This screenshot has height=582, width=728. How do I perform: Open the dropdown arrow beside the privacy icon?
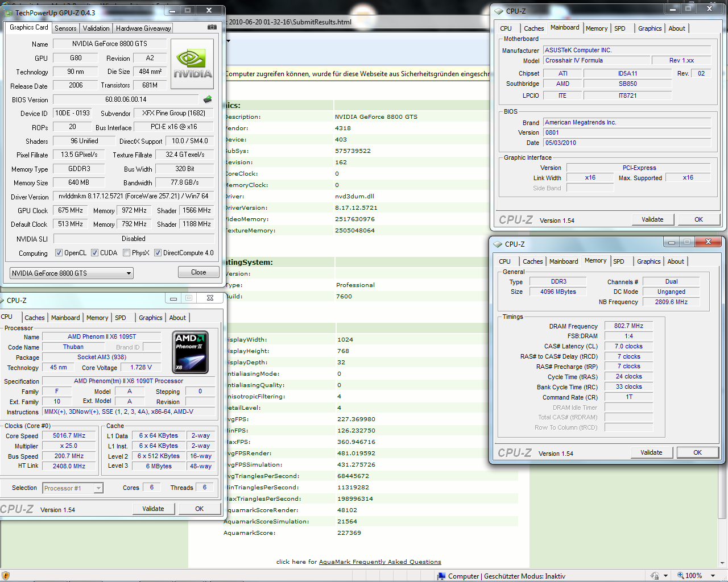[665, 576]
